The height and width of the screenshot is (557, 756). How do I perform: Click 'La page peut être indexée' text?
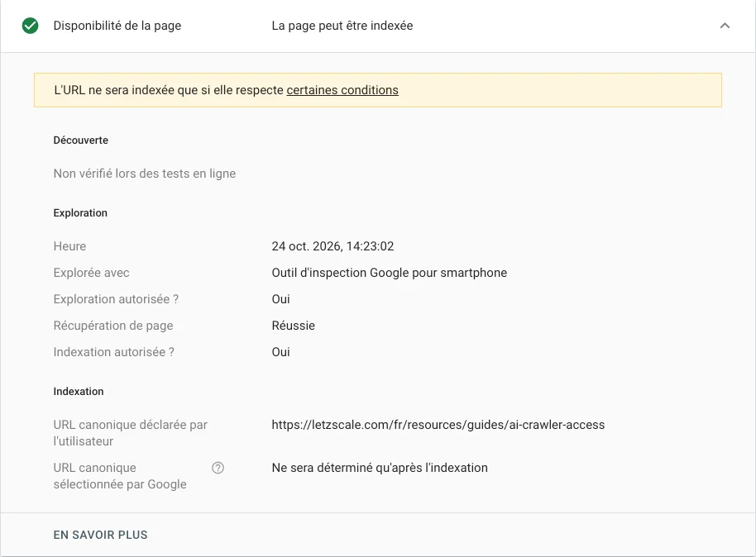pos(342,26)
